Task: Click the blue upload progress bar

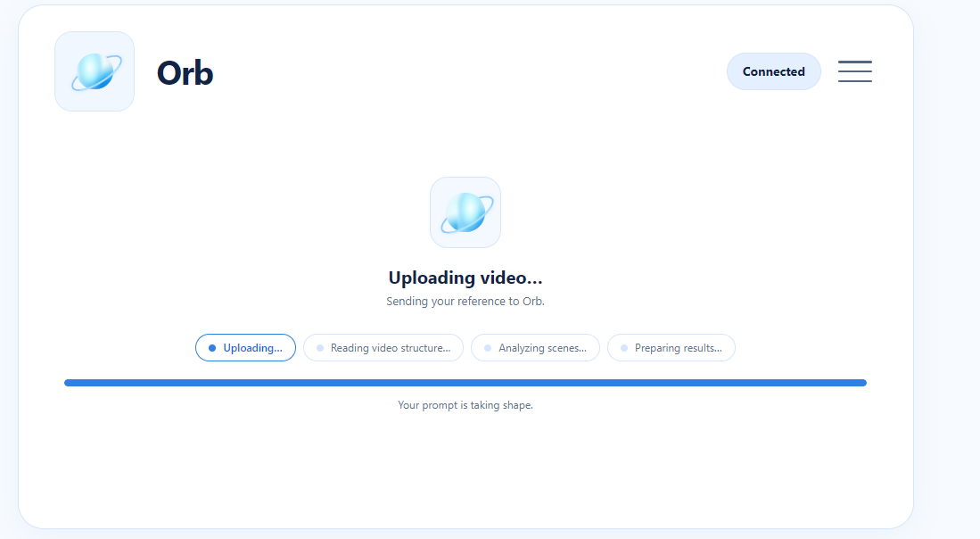Action: (465, 383)
